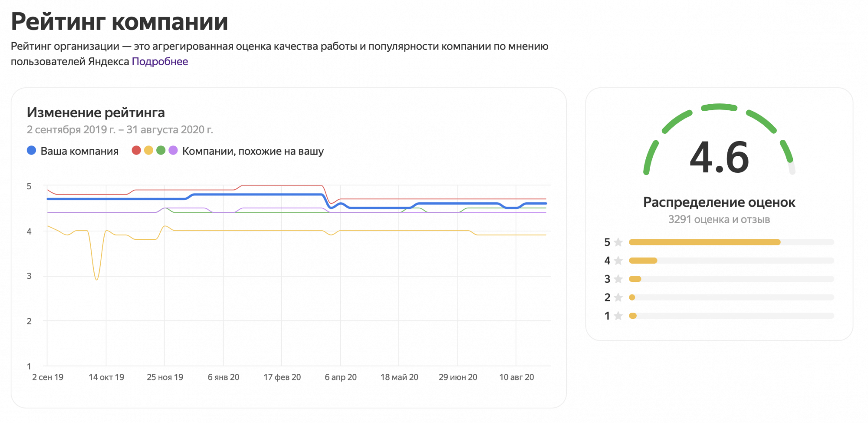
Task: Click the star icon next to rating 2
Action: coord(618,297)
